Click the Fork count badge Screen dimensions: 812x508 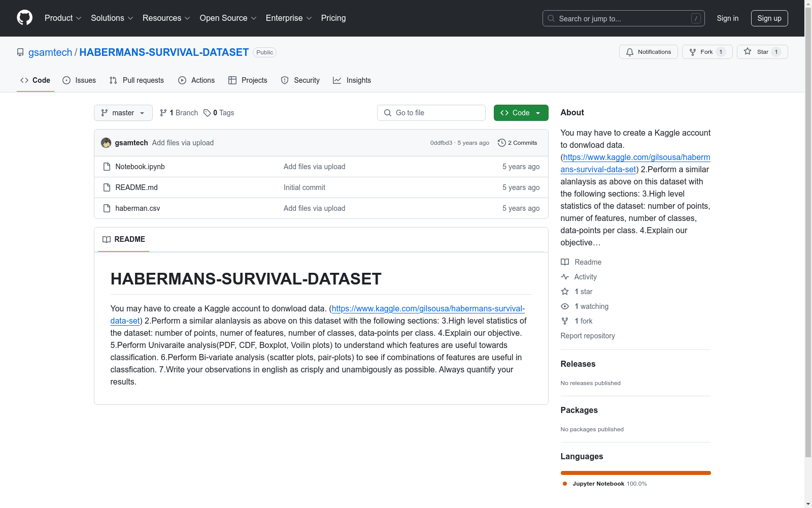click(721, 52)
